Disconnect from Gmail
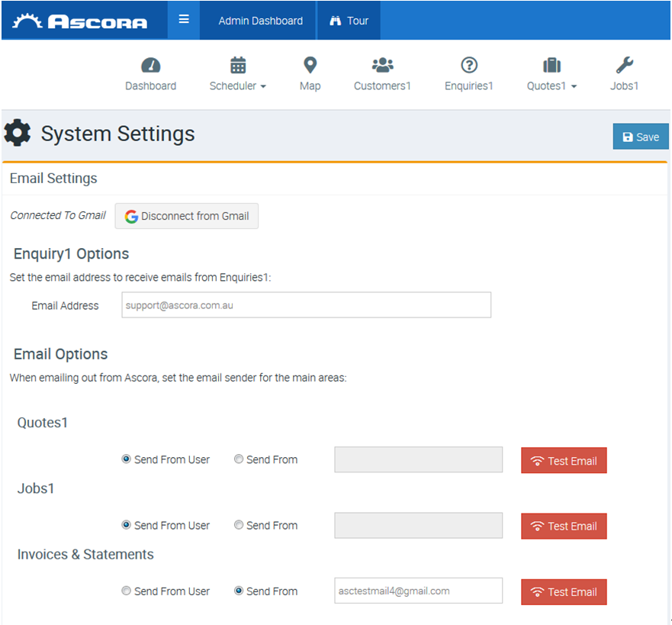This screenshot has width=672, height=625. (x=187, y=216)
